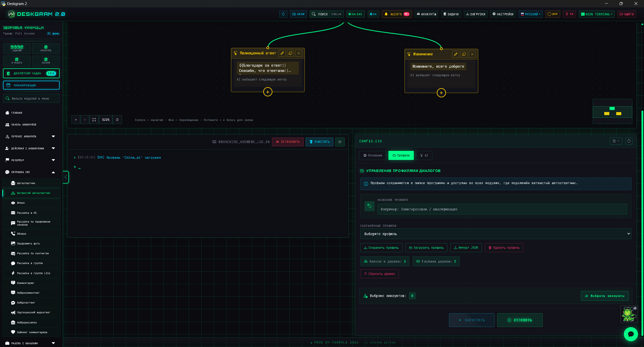Viewport: 644px width, 347px height.
Task: Duplicate the Полноценный ответ block
Action: tap(291, 53)
